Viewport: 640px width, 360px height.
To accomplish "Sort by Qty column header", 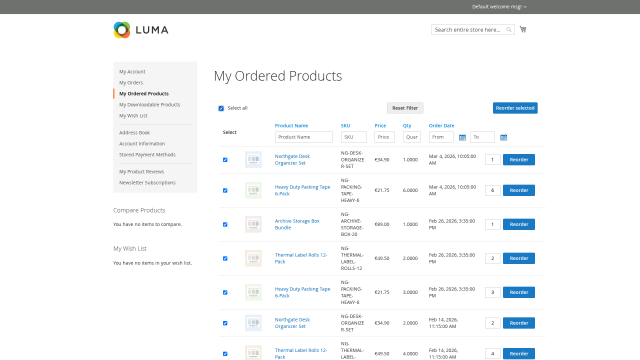I will coord(407,126).
